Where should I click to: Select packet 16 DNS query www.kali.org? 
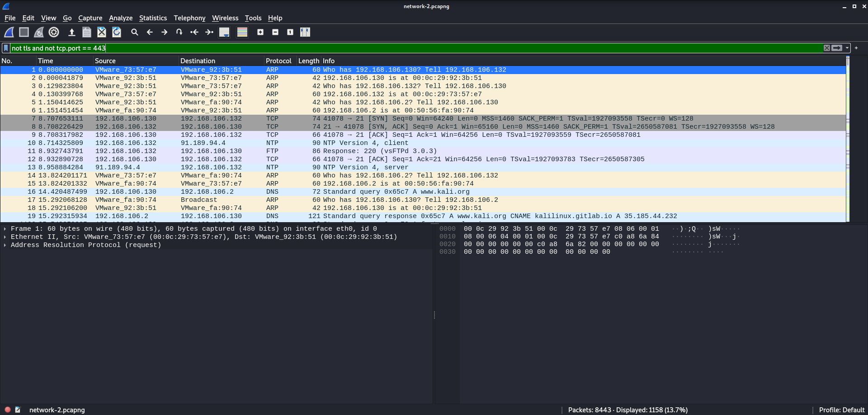[x=423, y=191]
